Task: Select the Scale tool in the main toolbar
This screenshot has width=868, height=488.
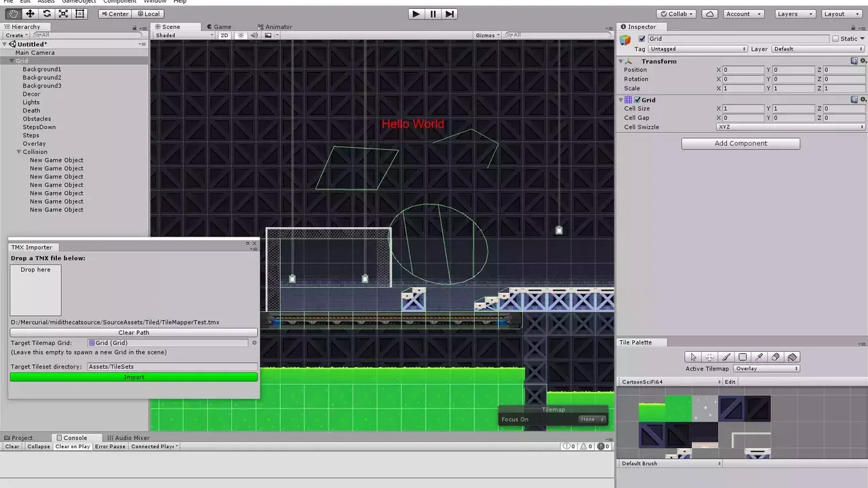Action: pyautogui.click(x=63, y=14)
